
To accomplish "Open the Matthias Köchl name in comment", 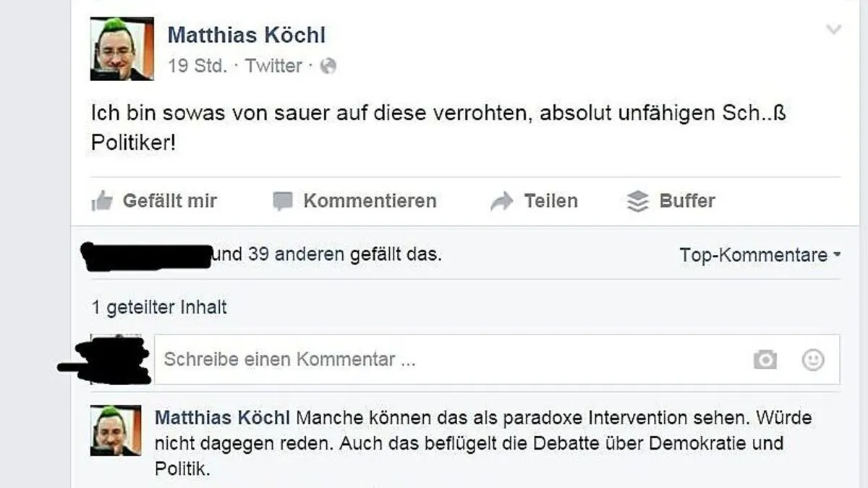I will click(x=223, y=418).
